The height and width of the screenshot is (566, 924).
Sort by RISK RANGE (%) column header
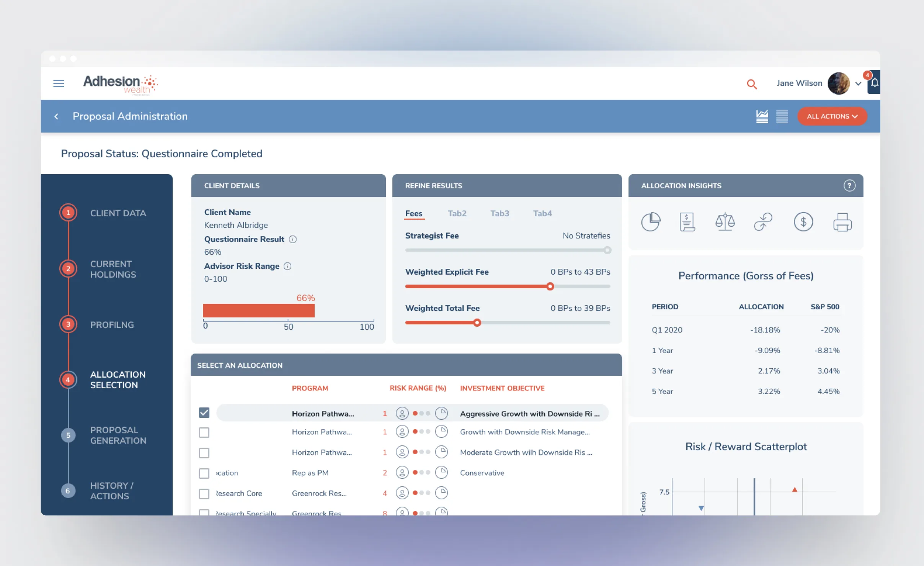coord(418,388)
